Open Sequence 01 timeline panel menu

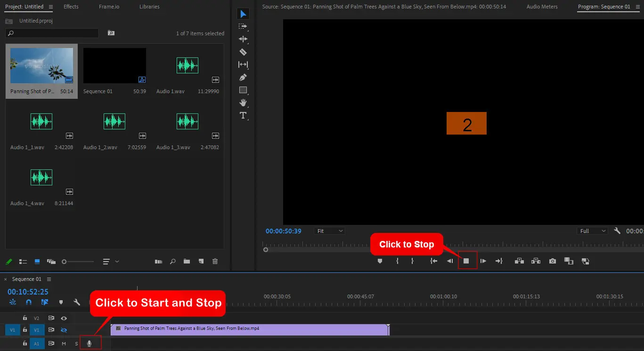(x=49, y=279)
